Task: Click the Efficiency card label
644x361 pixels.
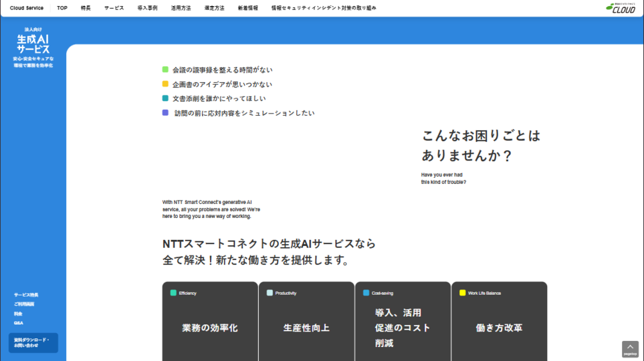Action: 188,293
